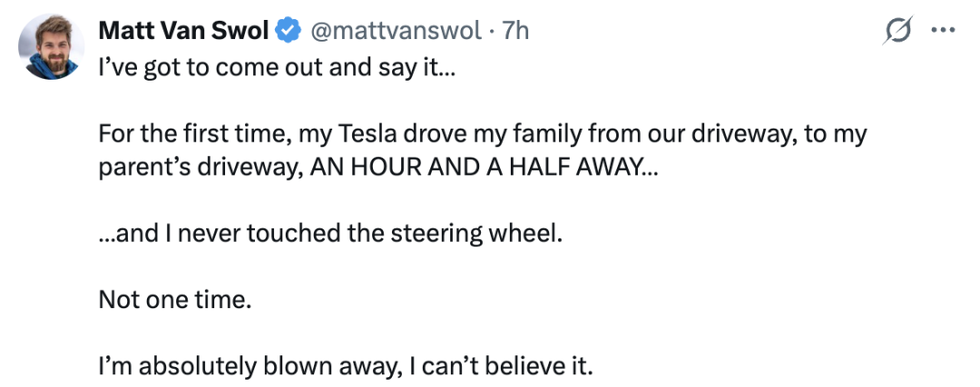
Task: Open Matt Van Swol's profile picture
Action: click(51, 47)
